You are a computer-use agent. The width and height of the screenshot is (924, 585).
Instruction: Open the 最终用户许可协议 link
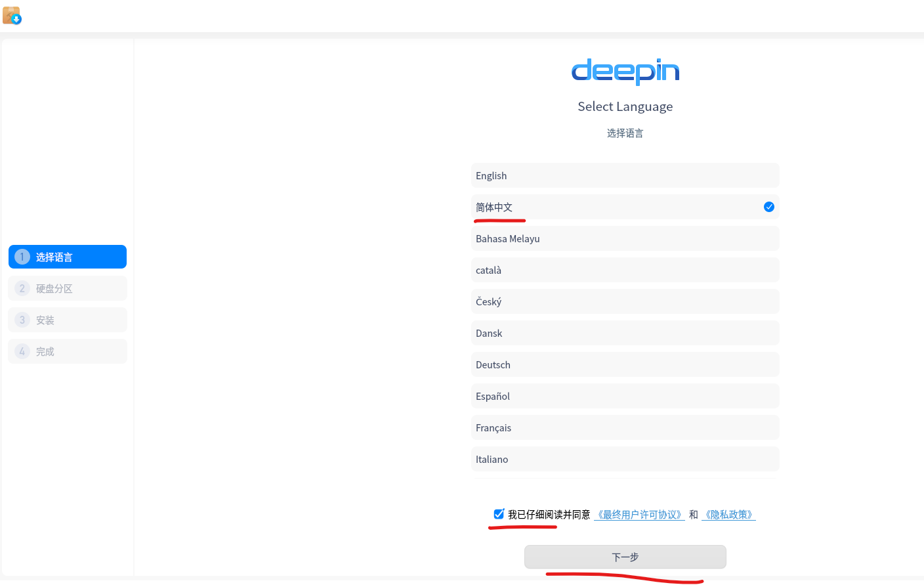point(639,515)
